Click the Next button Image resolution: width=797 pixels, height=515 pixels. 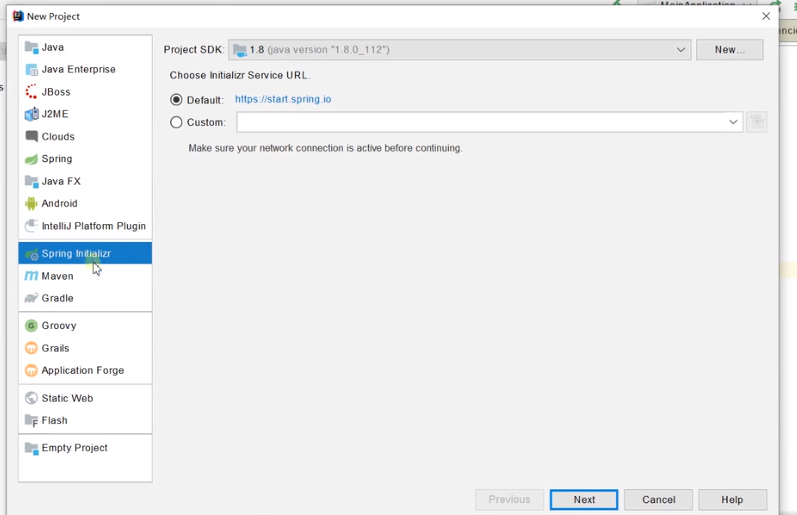tap(584, 500)
